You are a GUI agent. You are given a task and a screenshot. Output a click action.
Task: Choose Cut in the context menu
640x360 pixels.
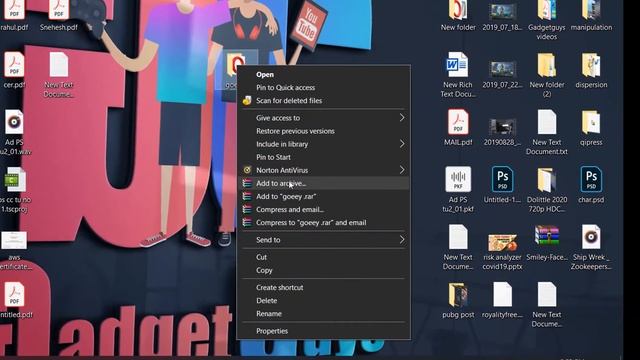[x=324, y=257]
